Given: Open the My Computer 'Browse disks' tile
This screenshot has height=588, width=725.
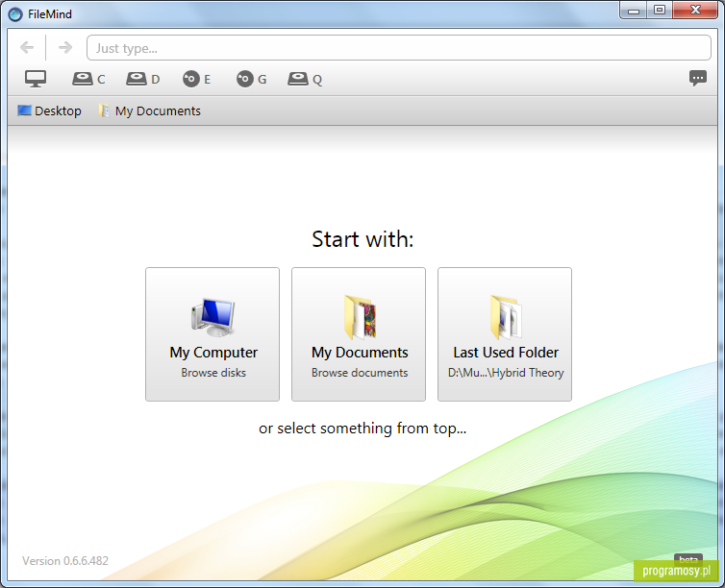Looking at the screenshot, I should (x=212, y=334).
